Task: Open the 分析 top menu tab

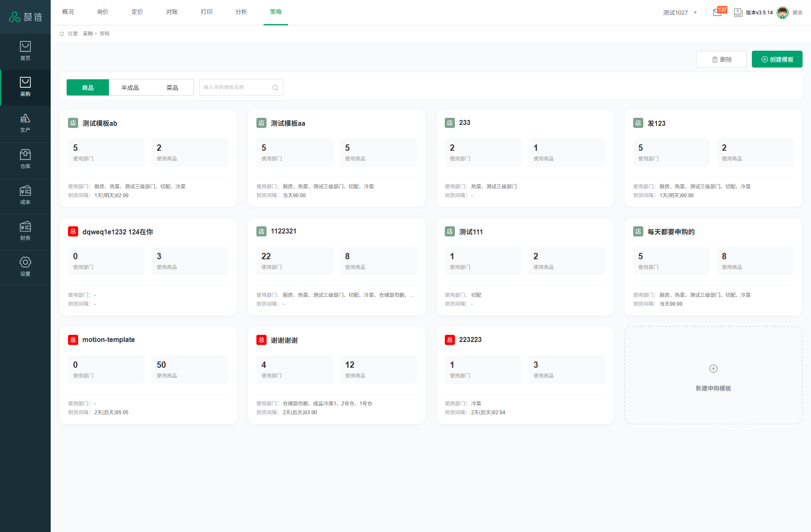Action: point(241,12)
